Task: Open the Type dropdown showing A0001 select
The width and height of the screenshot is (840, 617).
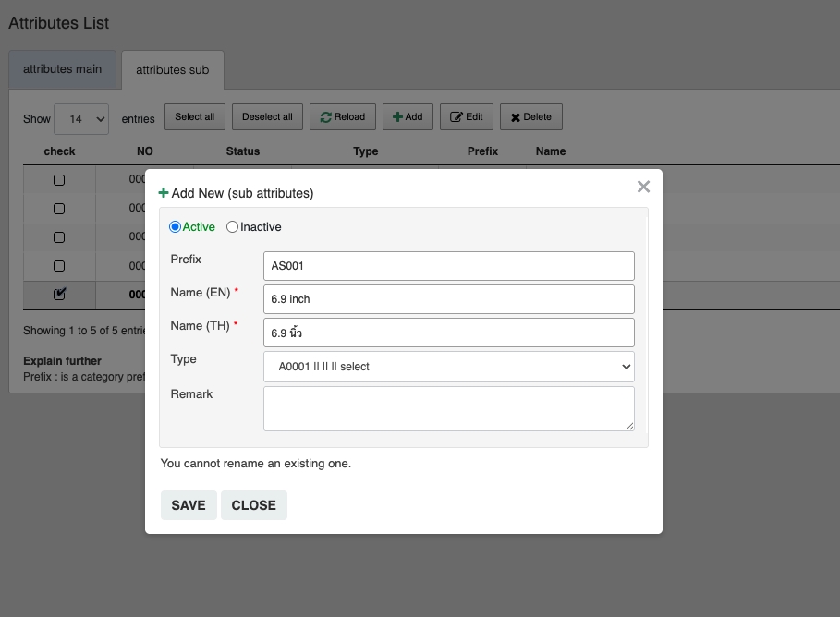Action: [x=448, y=367]
